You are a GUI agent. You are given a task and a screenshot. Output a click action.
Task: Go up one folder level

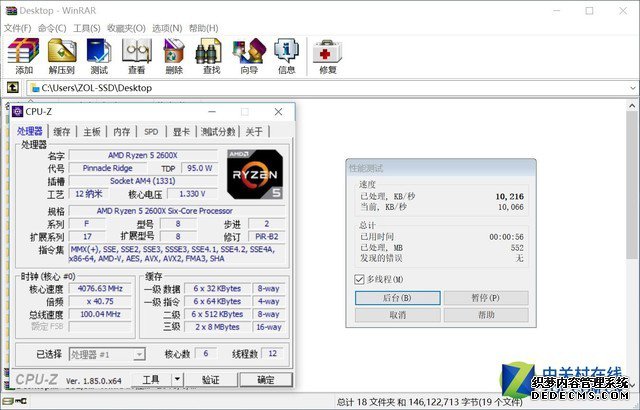[13, 87]
